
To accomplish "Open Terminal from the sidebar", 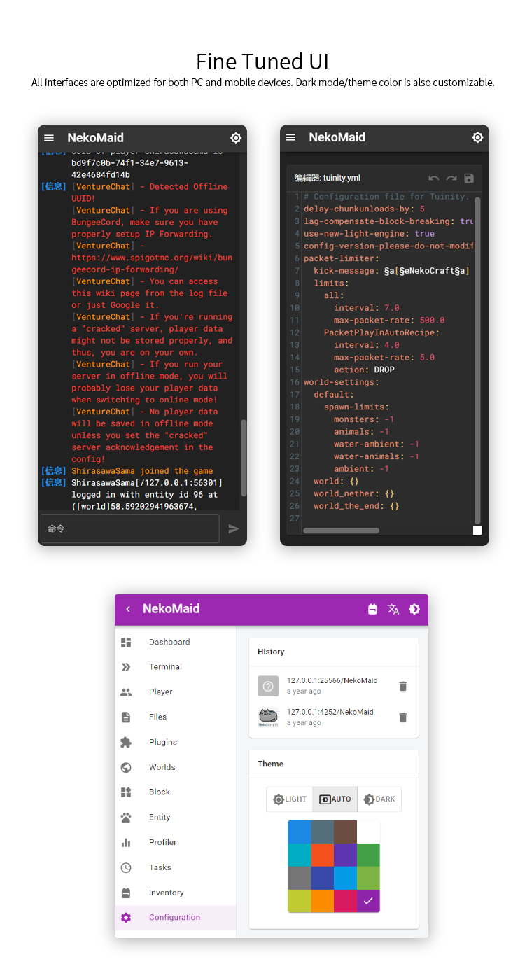I will coord(175,666).
